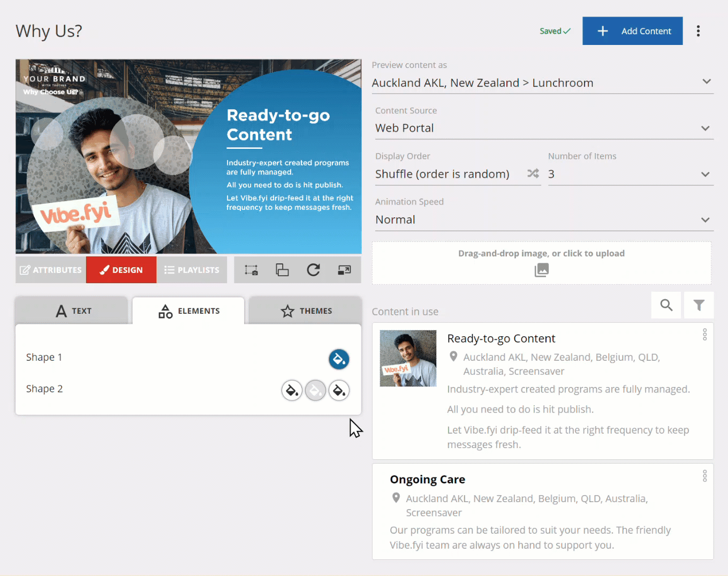This screenshot has height=576, width=728.
Task: Switch to the Attributes tab
Action: [51, 270]
